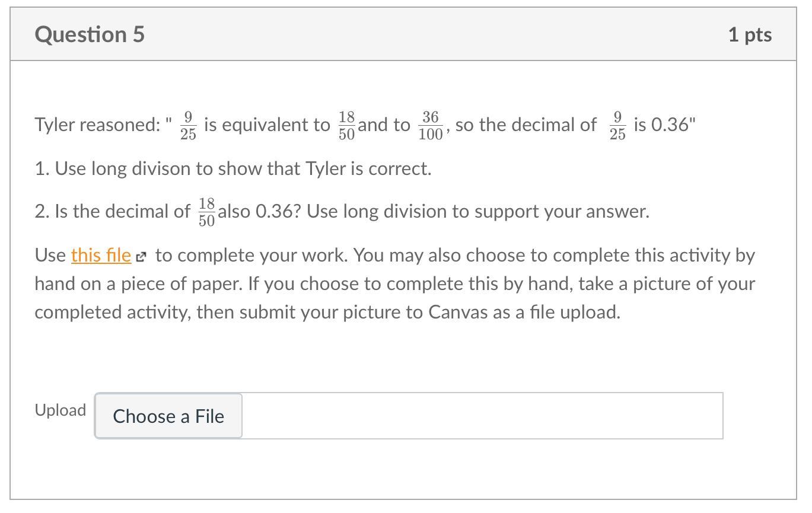Click the Upload label text
This screenshot has height=513, width=812.
click(x=60, y=410)
